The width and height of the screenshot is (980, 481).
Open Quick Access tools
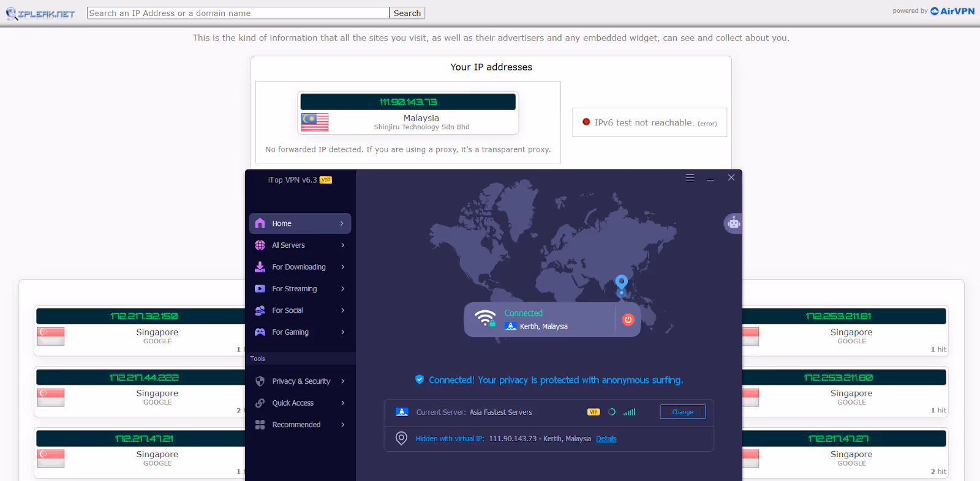click(300, 403)
